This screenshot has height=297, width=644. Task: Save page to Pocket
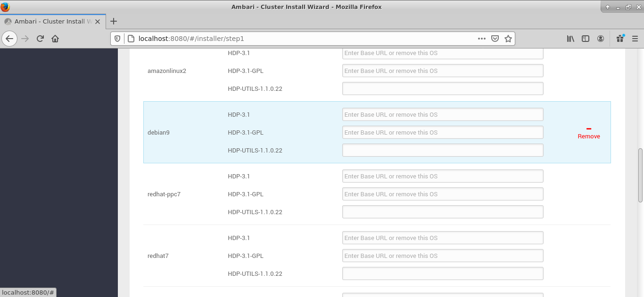(x=495, y=39)
